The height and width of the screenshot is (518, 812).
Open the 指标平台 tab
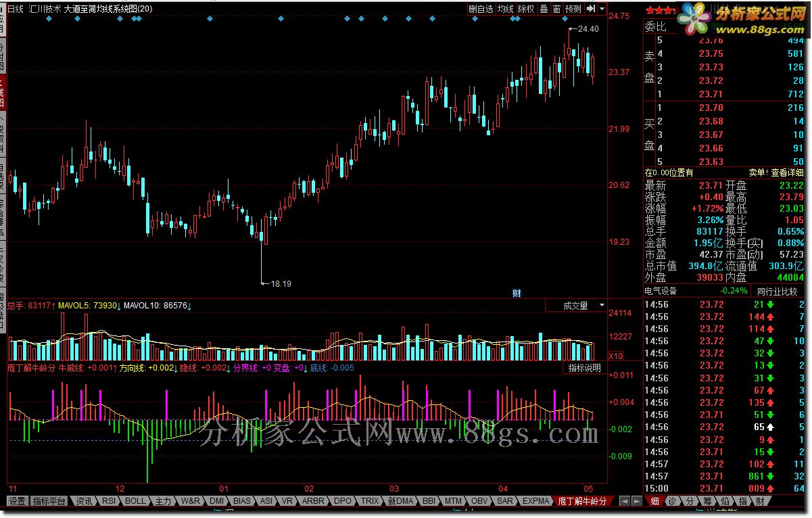[x=50, y=501]
